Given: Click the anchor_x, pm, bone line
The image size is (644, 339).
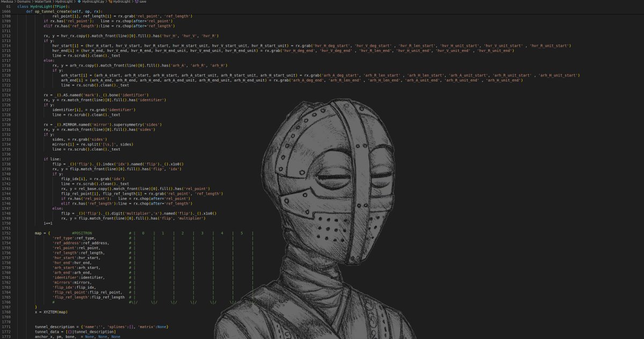Looking at the screenshot, I should [78, 337].
